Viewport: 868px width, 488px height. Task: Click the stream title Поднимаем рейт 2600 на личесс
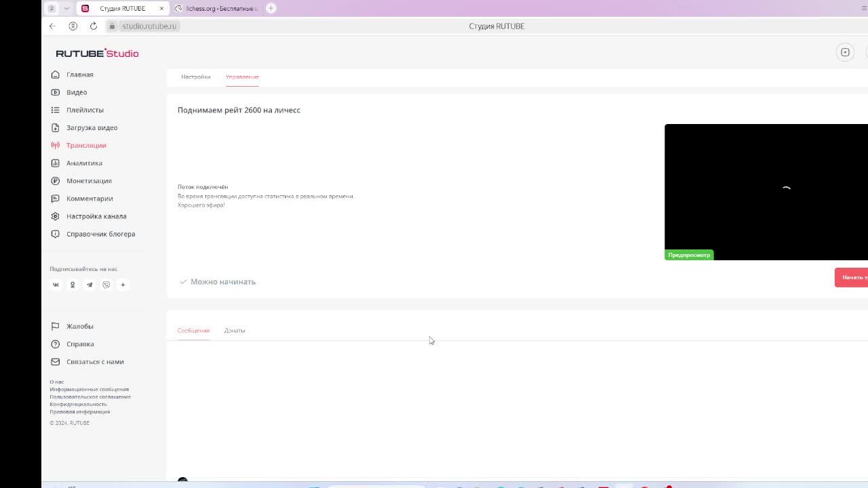(x=239, y=110)
